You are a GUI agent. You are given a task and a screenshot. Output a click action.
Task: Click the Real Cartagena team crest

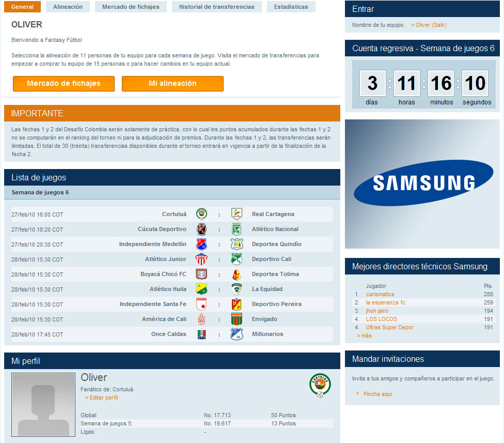pos(237,214)
